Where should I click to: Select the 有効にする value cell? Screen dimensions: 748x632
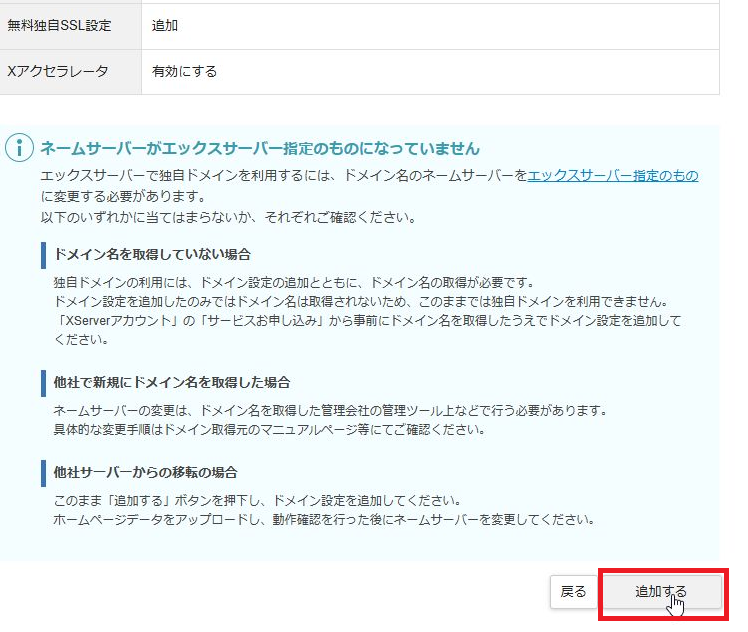click(430, 72)
